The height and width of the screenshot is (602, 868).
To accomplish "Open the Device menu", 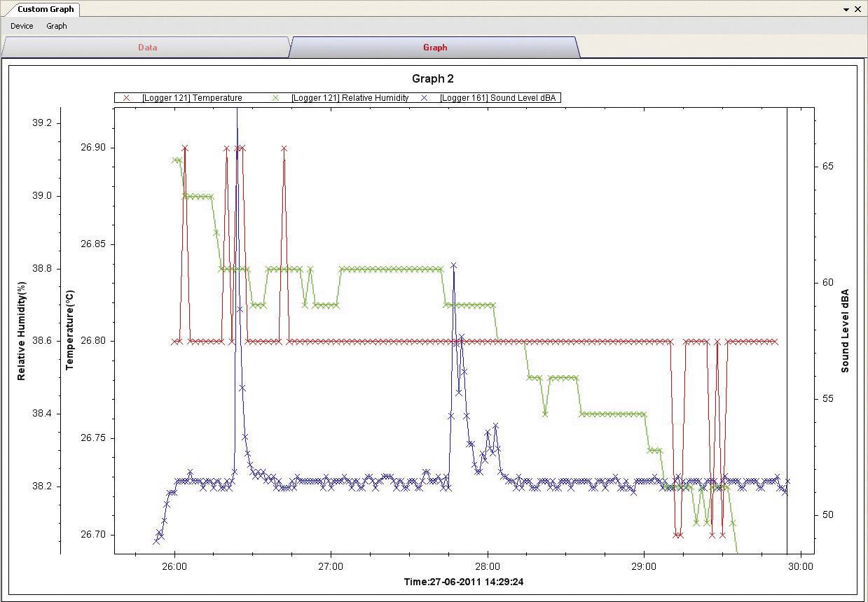I will 21,26.
